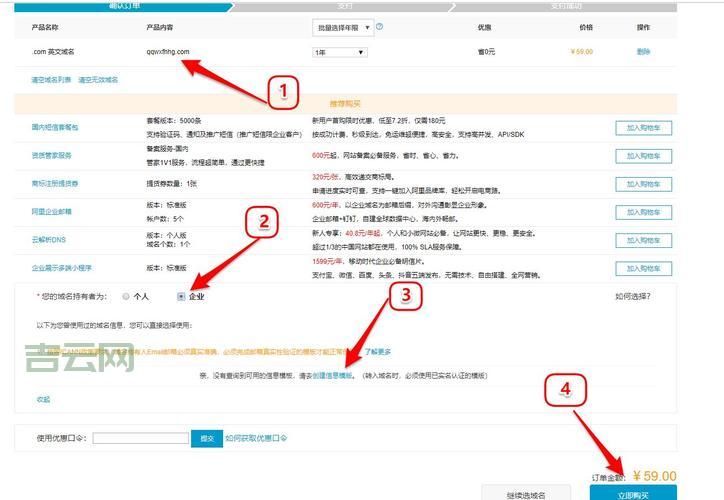Open the 资质管家服务 product link
The image size is (724, 500).
click(x=52, y=156)
